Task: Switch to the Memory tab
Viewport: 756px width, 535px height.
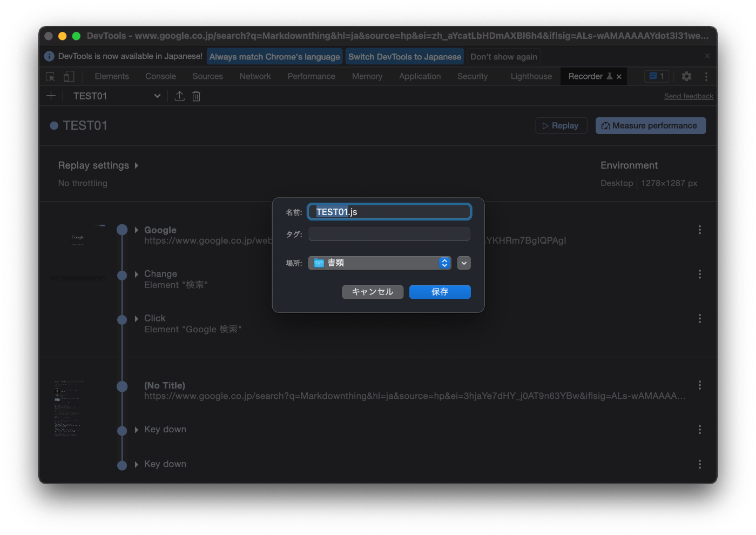Action: 367,76
